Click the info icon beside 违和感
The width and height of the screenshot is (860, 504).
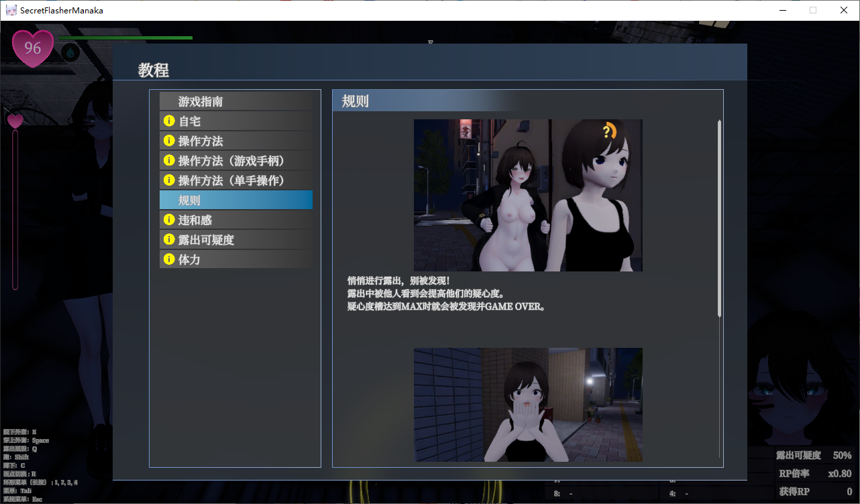coord(169,220)
